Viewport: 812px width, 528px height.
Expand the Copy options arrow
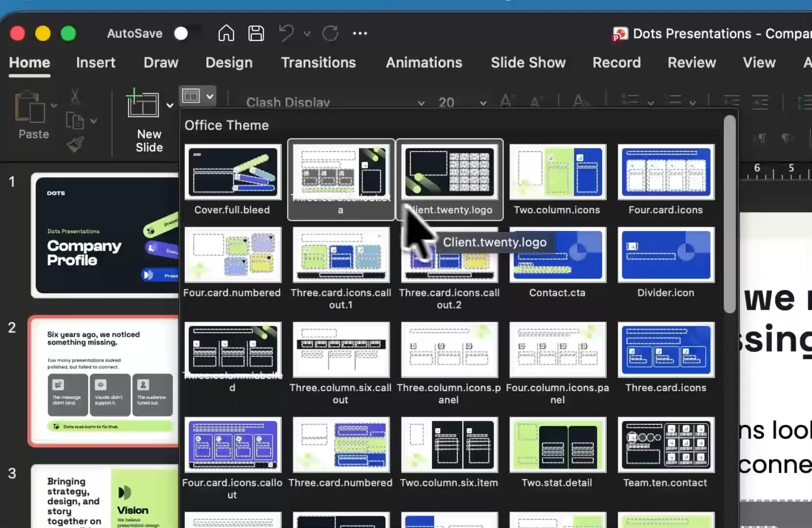pyautogui.click(x=93, y=121)
